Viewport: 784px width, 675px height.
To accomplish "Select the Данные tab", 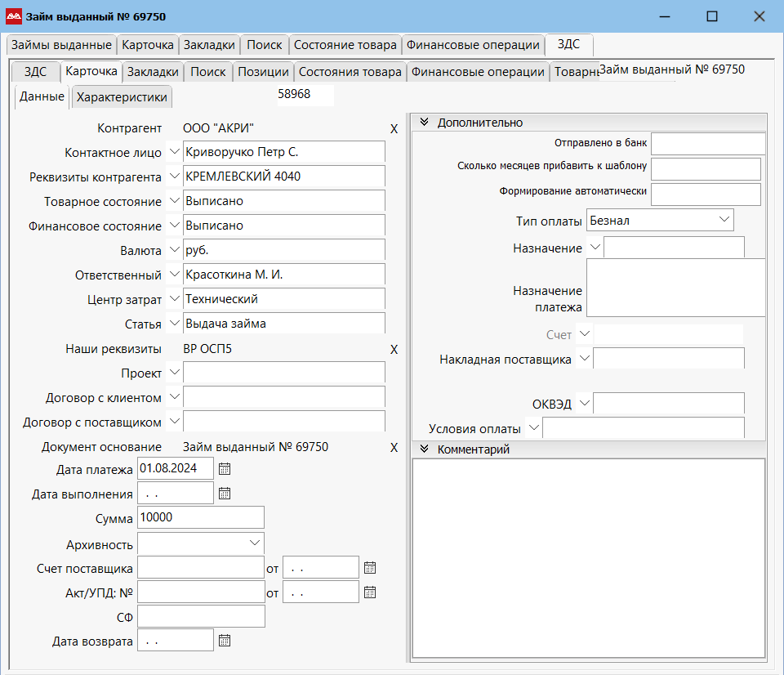I will point(42,96).
